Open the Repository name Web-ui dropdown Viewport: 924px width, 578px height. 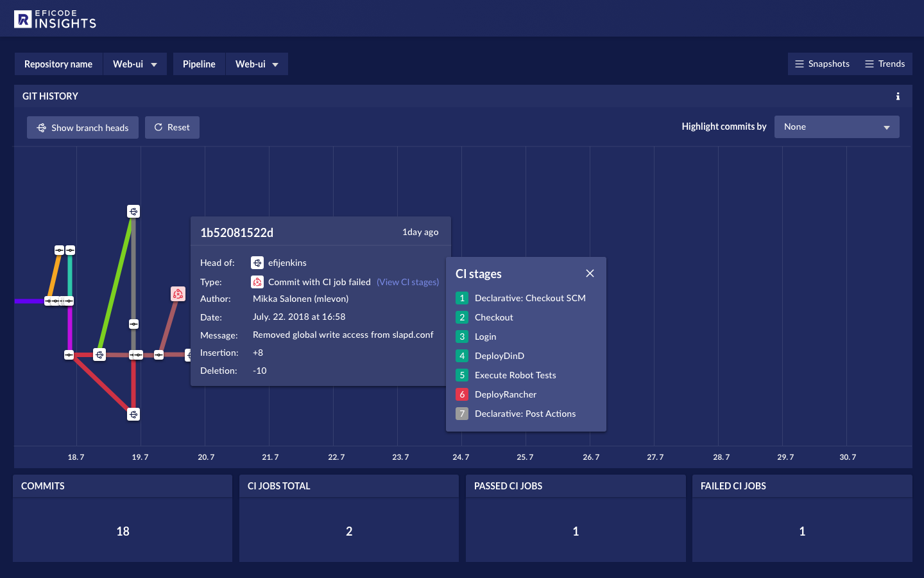click(x=135, y=64)
